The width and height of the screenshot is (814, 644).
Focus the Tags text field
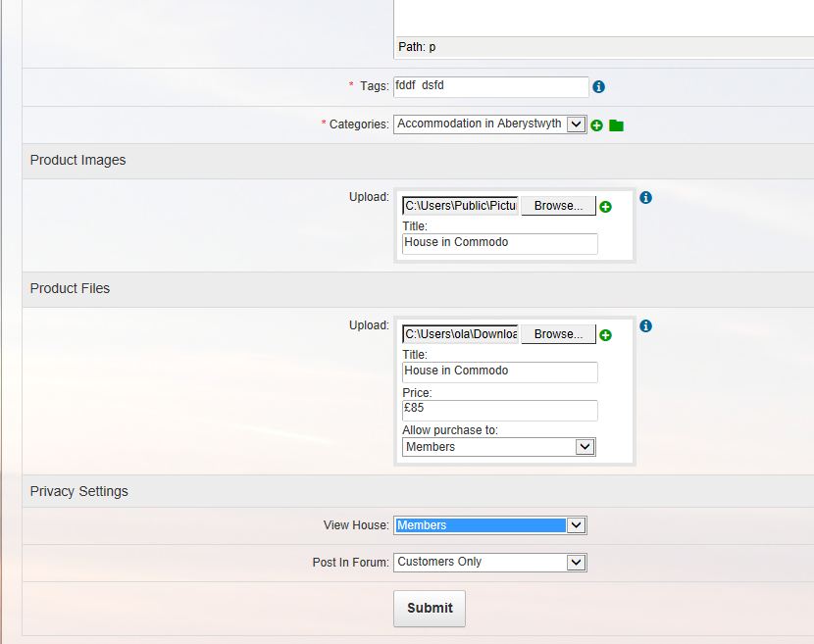[490, 86]
